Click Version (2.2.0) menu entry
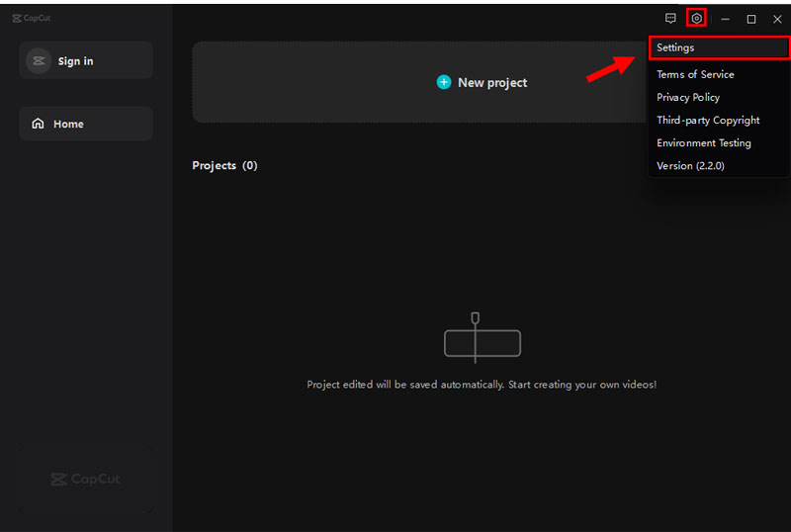 click(x=690, y=165)
